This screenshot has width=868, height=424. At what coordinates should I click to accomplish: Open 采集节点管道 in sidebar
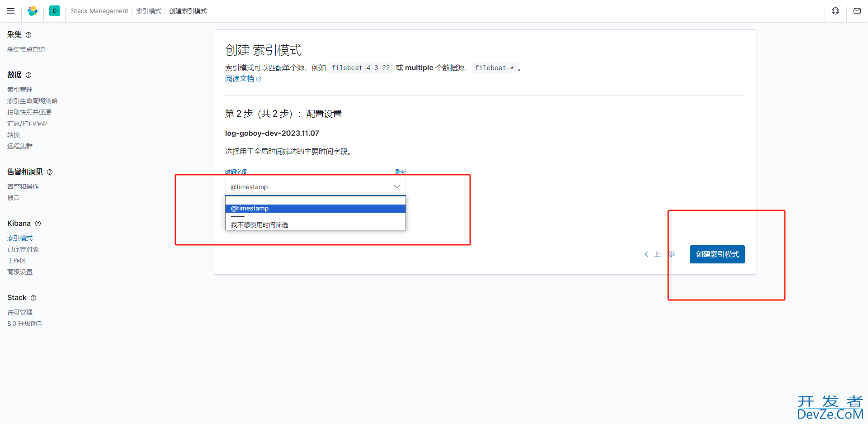tap(26, 49)
